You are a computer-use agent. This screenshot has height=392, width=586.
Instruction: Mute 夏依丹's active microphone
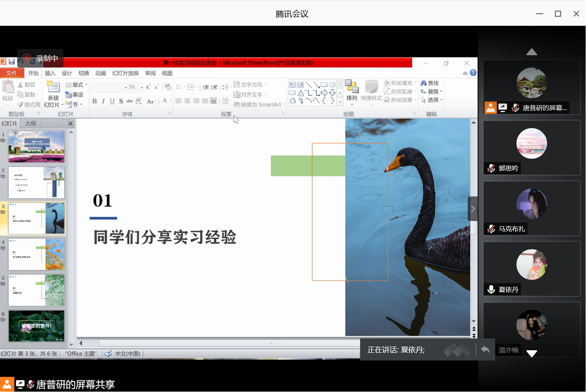[x=491, y=289]
